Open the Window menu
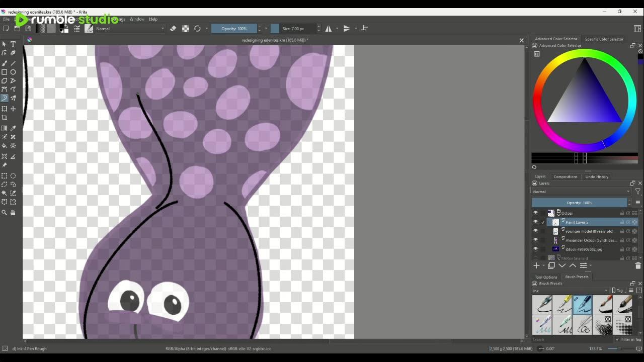This screenshot has width=644, height=362. tap(137, 19)
